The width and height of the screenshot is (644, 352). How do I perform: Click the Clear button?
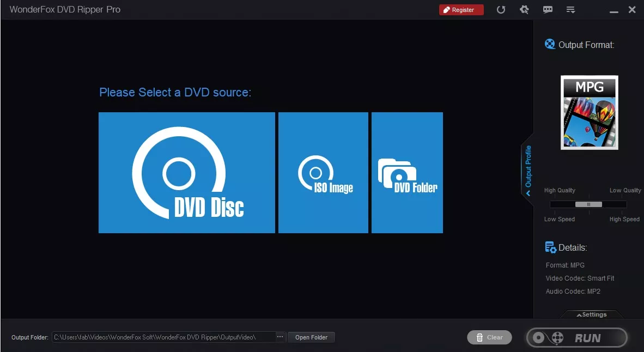[x=489, y=337]
